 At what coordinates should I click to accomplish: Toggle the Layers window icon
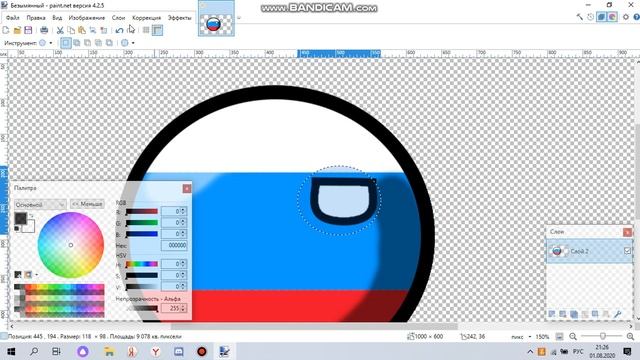click(601, 17)
